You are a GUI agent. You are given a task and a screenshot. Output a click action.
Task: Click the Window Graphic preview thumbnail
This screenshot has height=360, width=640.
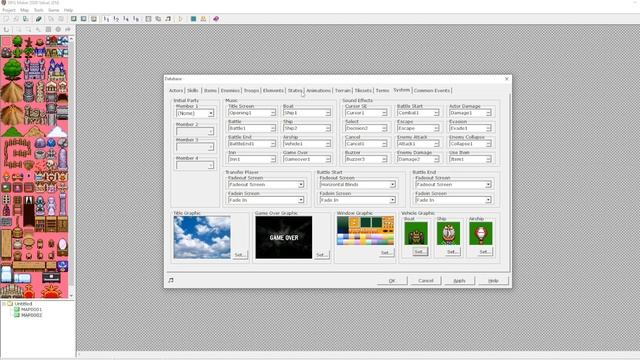(x=365, y=231)
